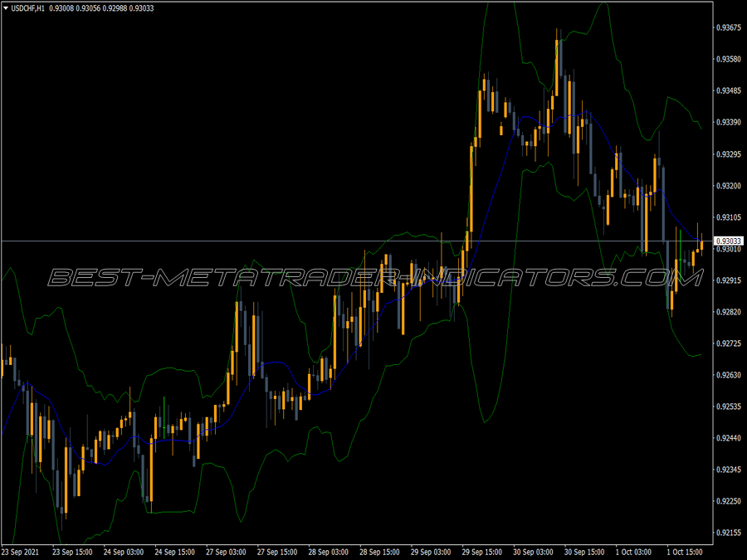Viewport: 747px width, 560px height.
Task: Click the 0.92250 price axis label
Action: click(729, 501)
